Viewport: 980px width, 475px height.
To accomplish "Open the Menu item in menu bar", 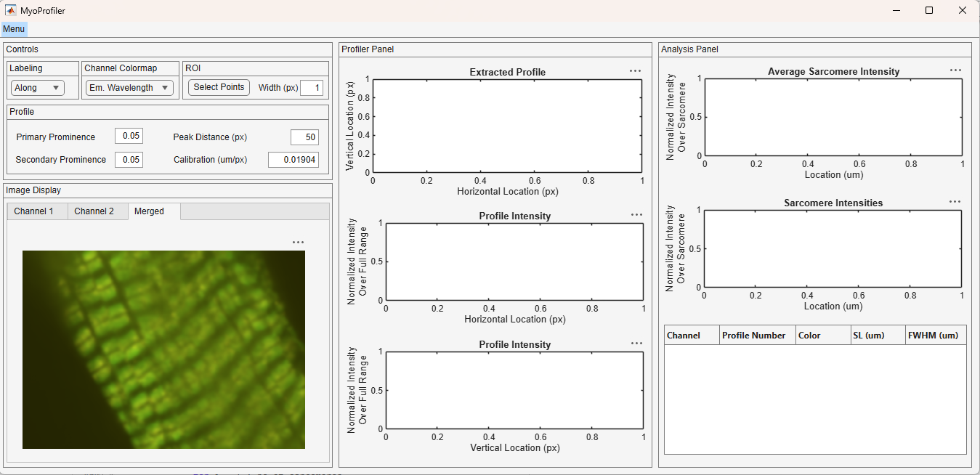I will pos(14,29).
